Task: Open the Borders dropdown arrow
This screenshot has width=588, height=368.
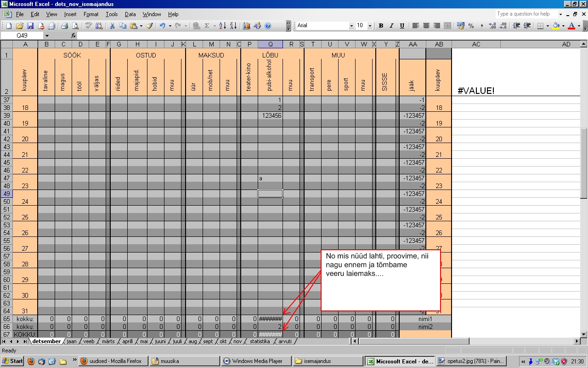Action: [548, 26]
